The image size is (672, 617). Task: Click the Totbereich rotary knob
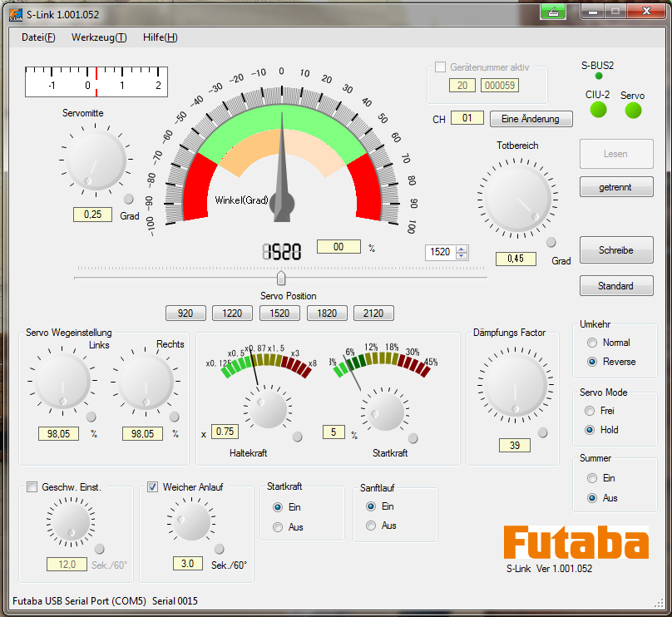[517, 199]
